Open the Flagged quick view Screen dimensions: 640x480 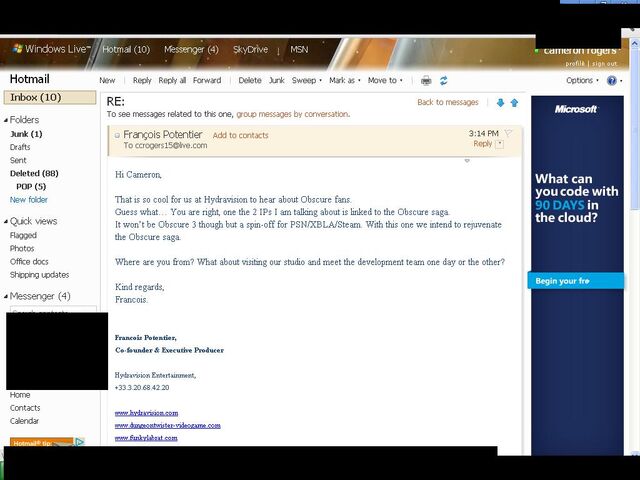tap(23, 236)
